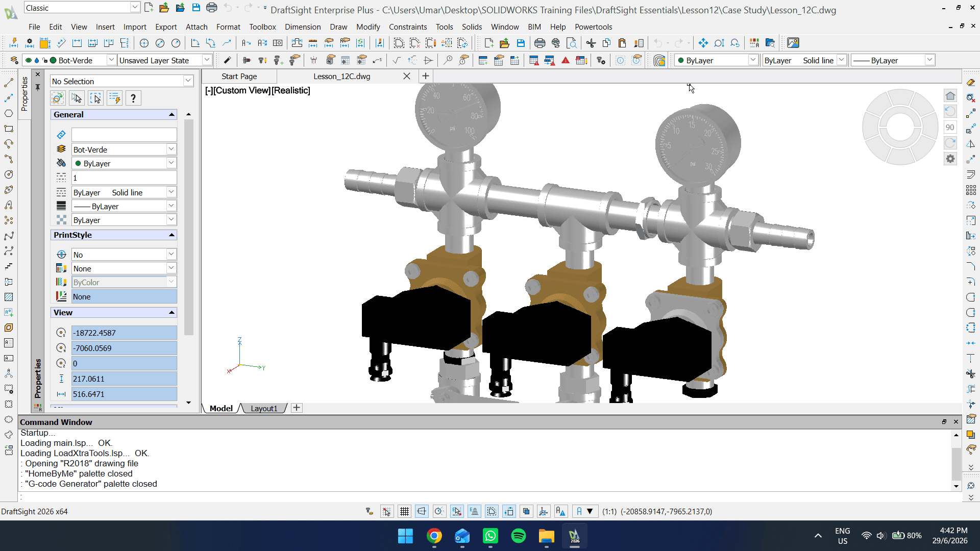Open the Bot-Verde layer dropdown

click(111, 60)
